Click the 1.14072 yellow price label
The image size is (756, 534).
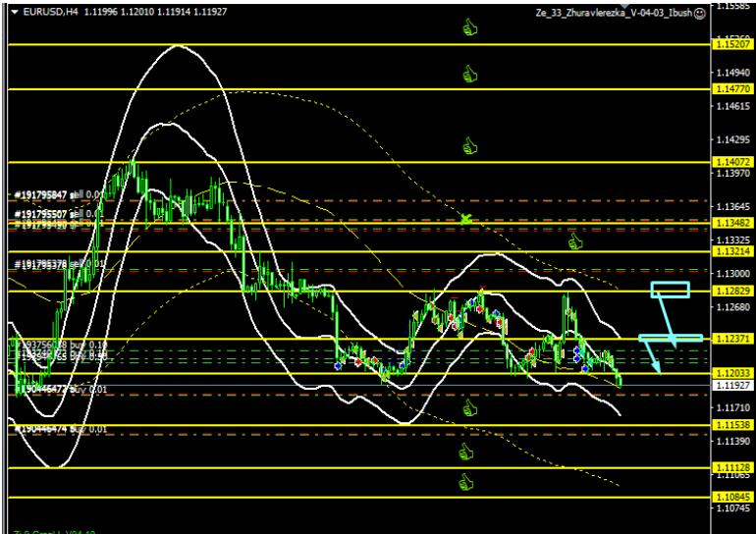(x=733, y=162)
